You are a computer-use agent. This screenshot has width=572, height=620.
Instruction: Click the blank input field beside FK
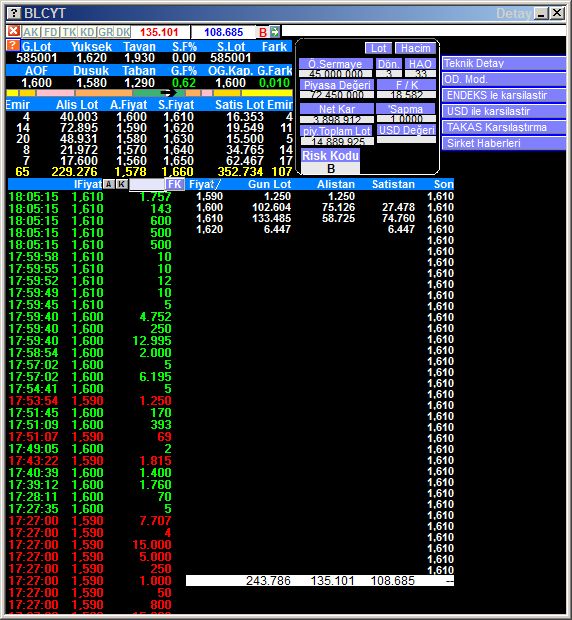[147, 184]
